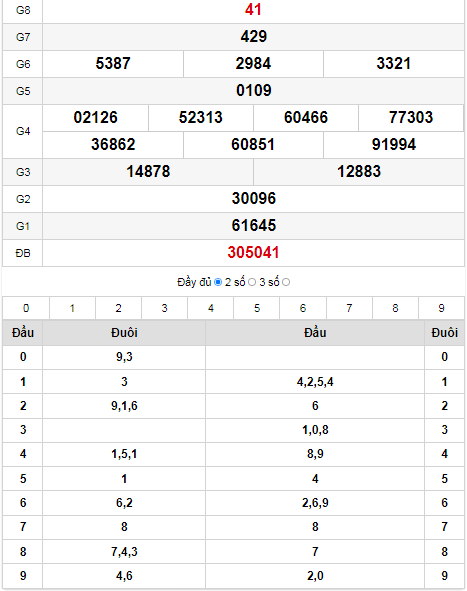This screenshot has width=467, height=591.
Task: Click the G4 result 77303
Action: [x=411, y=117]
